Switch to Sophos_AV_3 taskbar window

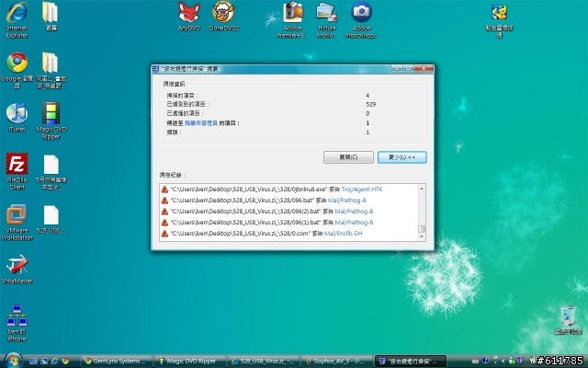(337, 362)
